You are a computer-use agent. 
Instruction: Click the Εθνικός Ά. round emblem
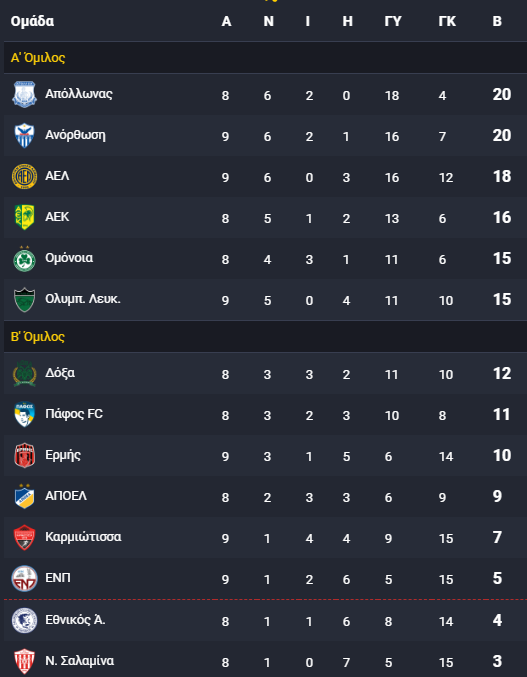[x=24, y=620]
